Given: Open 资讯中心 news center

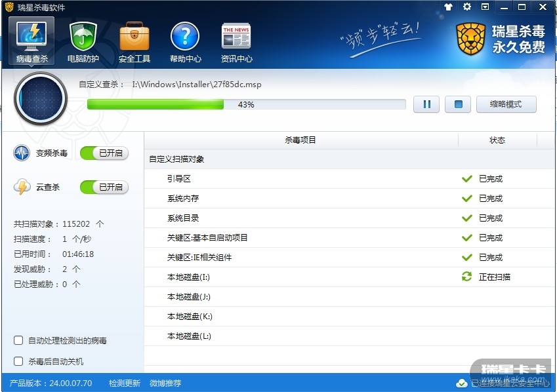Looking at the screenshot, I should (236, 42).
